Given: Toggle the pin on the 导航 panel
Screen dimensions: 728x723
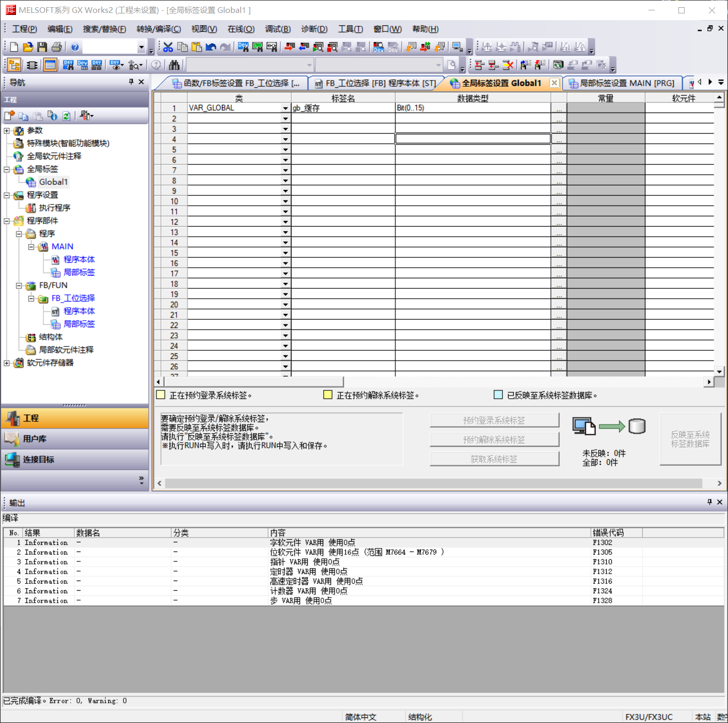Looking at the screenshot, I should click(131, 82).
